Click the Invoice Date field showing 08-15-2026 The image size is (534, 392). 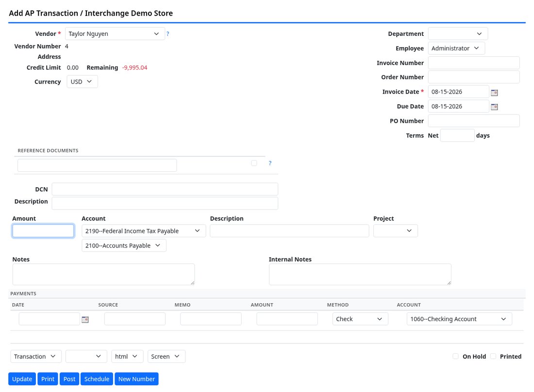(x=458, y=92)
